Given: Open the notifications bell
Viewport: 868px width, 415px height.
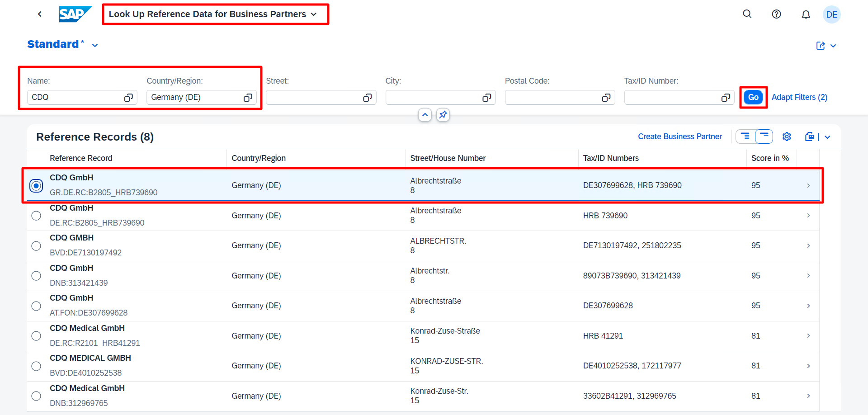Looking at the screenshot, I should pos(806,14).
